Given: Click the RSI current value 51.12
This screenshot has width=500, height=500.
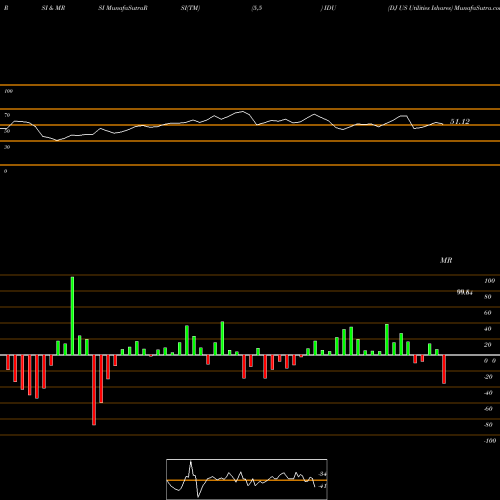Looking at the screenshot, I should (460, 122).
